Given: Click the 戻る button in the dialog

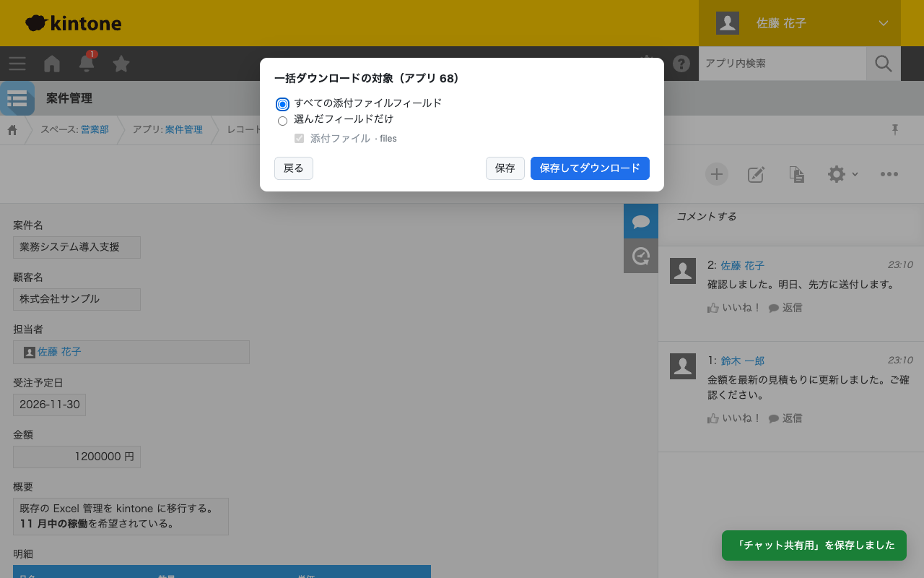Looking at the screenshot, I should (x=294, y=168).
